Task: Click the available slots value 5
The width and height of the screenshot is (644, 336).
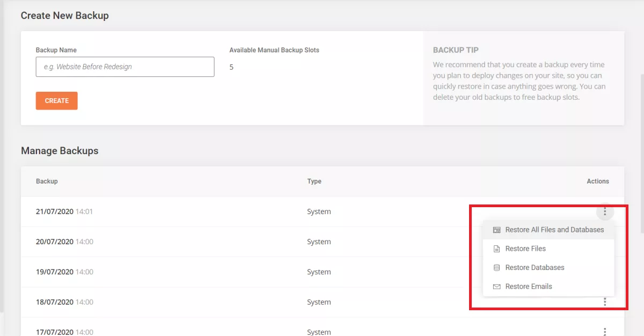Action: click(231, 67)
